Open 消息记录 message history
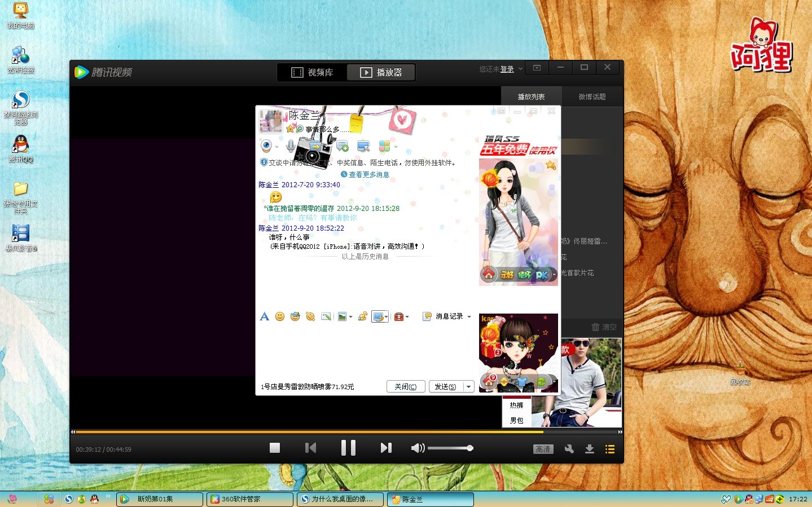Image resolution: width=812 pixels, height=507 pixels. point(444,316)
